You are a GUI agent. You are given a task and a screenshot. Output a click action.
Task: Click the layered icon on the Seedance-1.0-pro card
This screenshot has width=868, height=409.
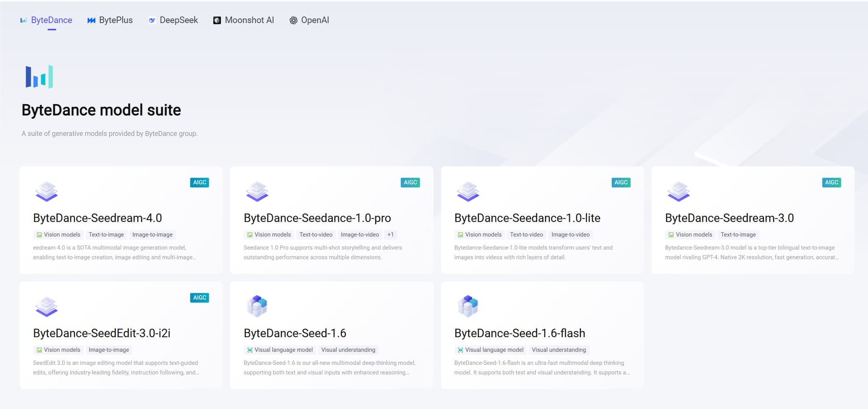tap(257, 192)
